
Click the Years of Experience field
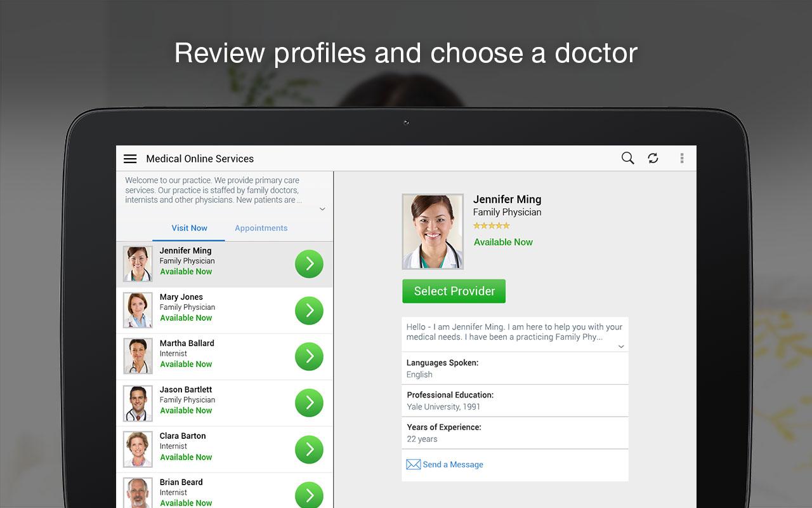point(515,433)
